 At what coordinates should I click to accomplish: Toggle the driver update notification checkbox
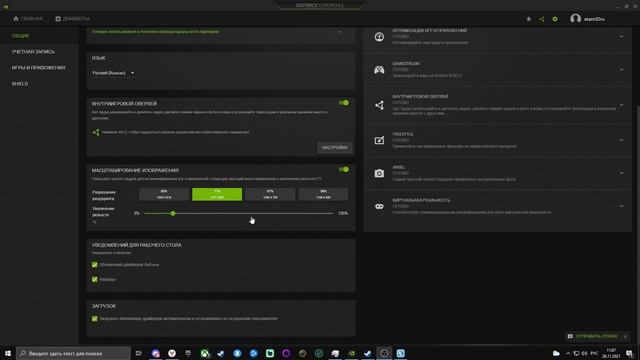tap(95, 265)
